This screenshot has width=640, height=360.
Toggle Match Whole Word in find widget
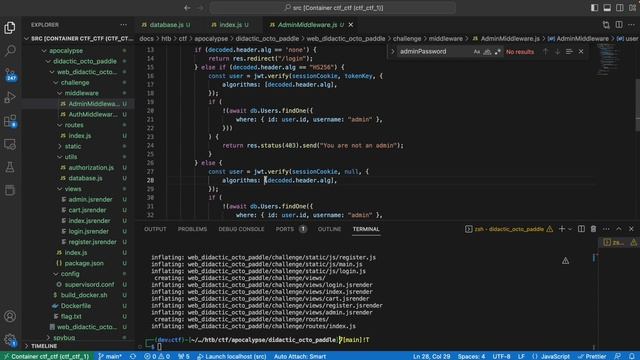(x=487, y=52)
